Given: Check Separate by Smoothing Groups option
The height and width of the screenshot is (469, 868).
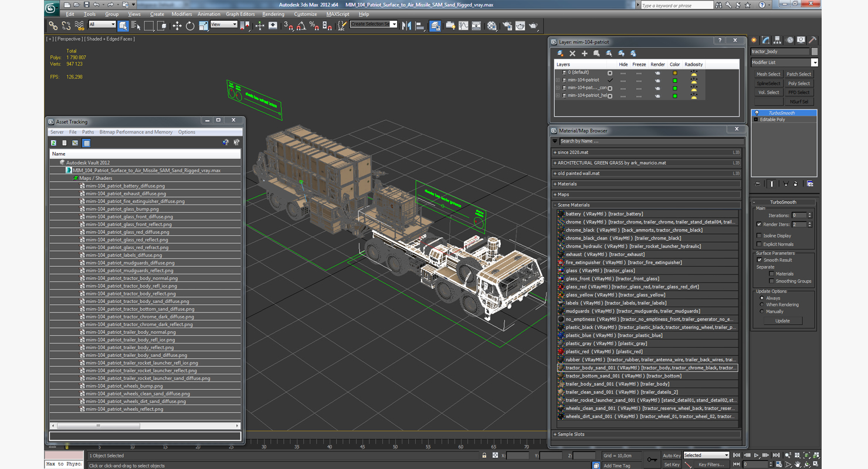Looking at the screenshot, I should [771, 281].
